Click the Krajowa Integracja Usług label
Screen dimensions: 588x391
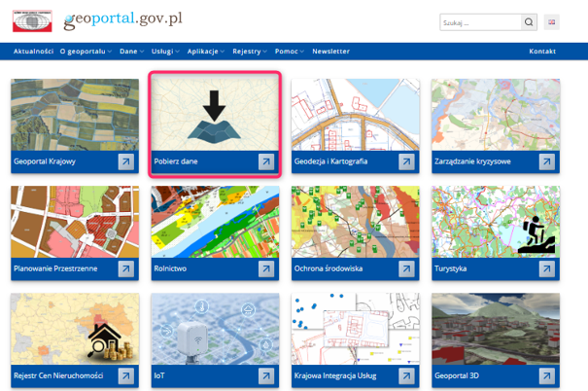pos(335,376)
